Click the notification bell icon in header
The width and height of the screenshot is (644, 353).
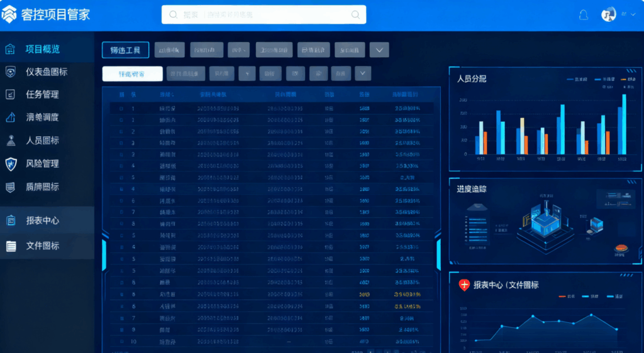(584, 15)
